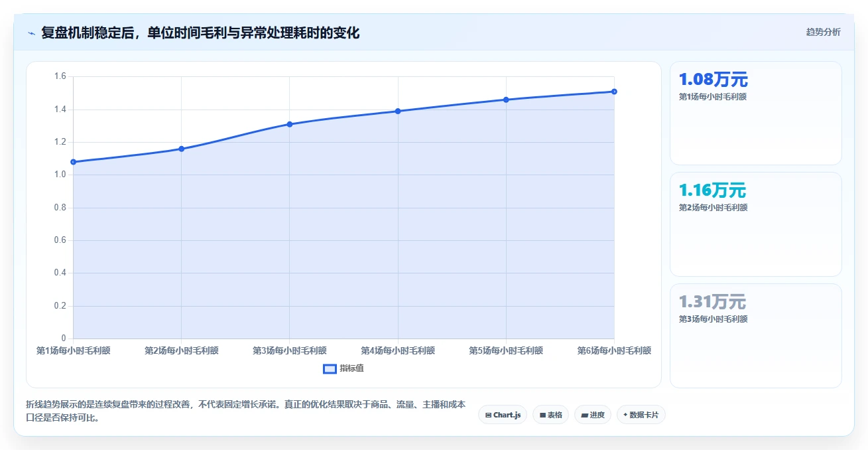Open the 1.08万元 metric card
Image resolution: width=868 pixels, height=450 pixels.
[756, 113]
